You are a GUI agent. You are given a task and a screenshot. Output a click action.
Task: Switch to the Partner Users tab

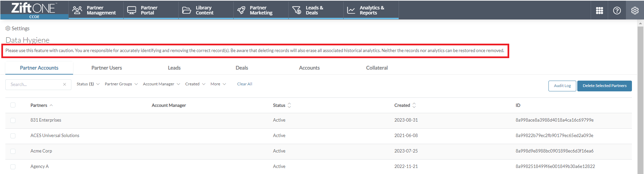(107, 68)
